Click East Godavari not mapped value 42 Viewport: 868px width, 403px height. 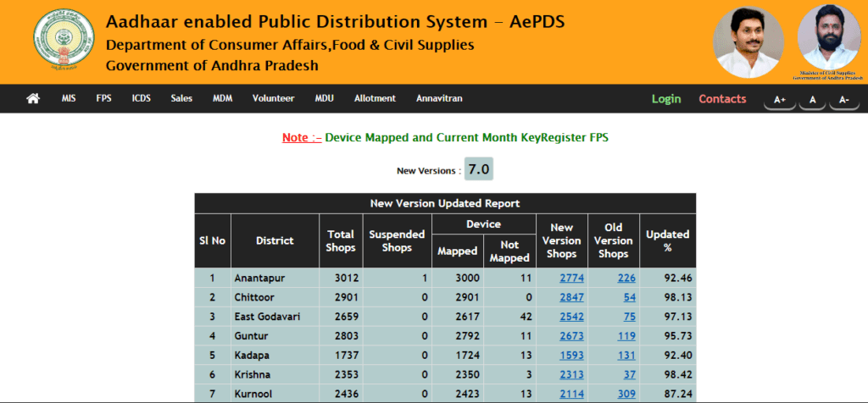tap(526, 317)
